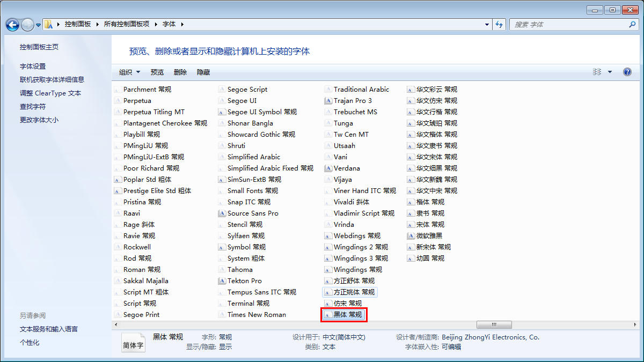This screenshot has height=362, width=644.
Task: Click the 隐藏 toolbar button
Action: click(203, 72)
